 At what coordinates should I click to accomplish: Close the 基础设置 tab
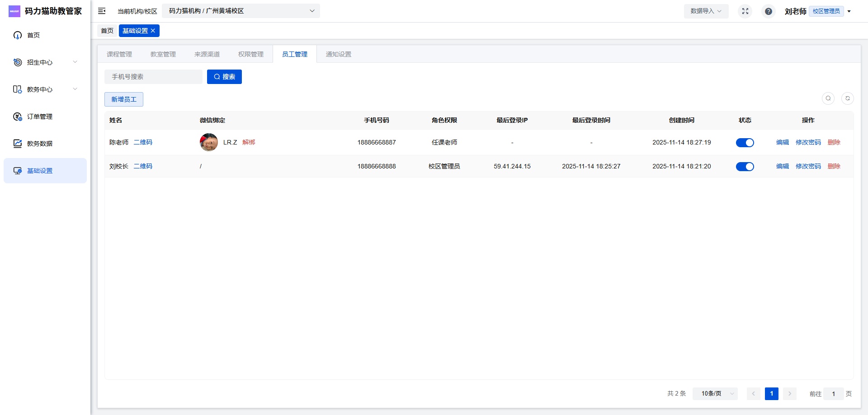pyautogui.click(x=153, y=31)
